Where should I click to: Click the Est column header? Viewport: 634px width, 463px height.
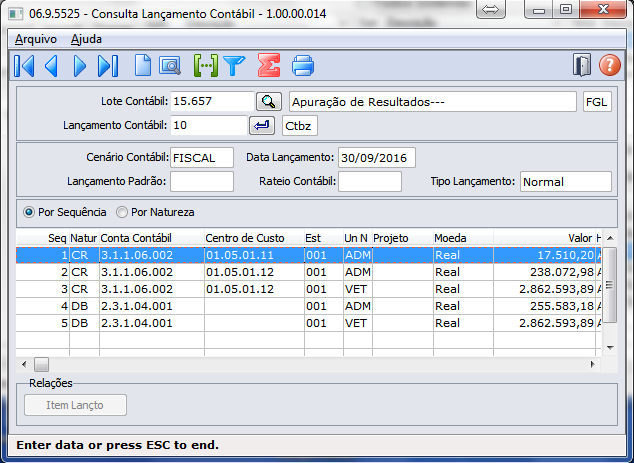[x=324, y=238]
